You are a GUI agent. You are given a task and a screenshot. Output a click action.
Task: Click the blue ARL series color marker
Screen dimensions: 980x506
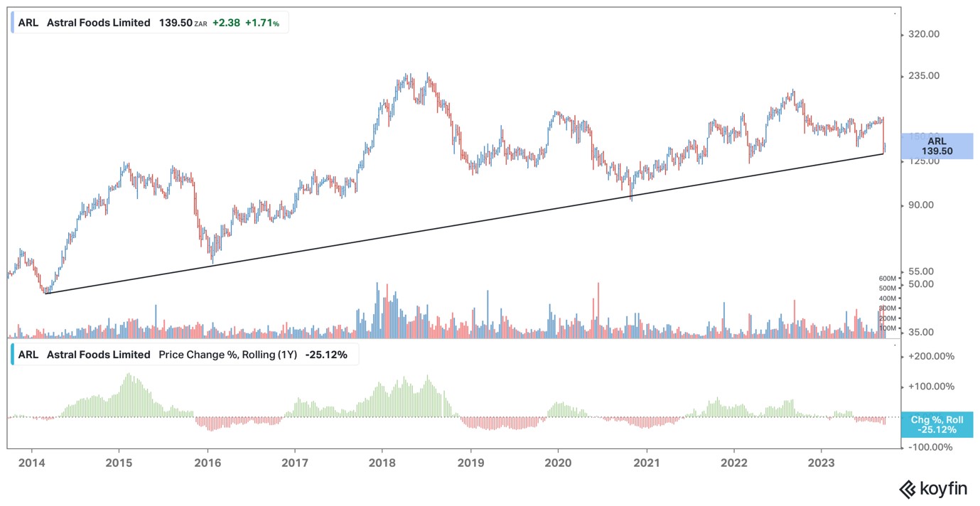pyautogui.click(x=12, y=23)
